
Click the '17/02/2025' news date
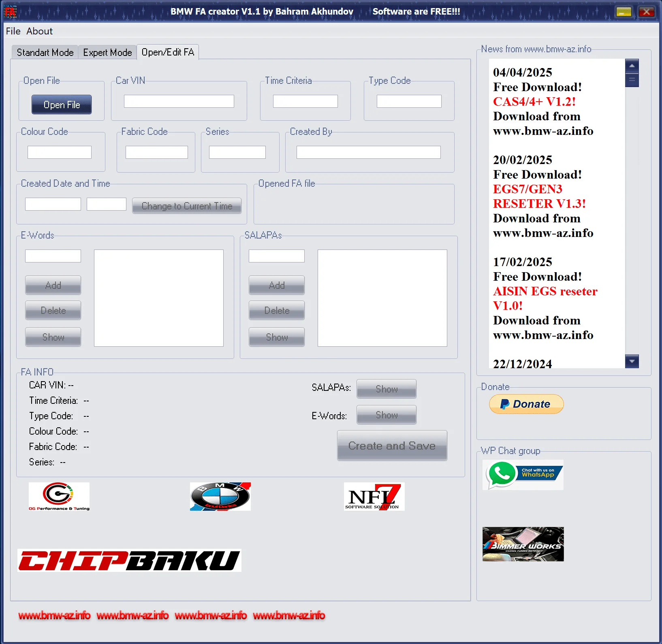click(x=523, y=262)
